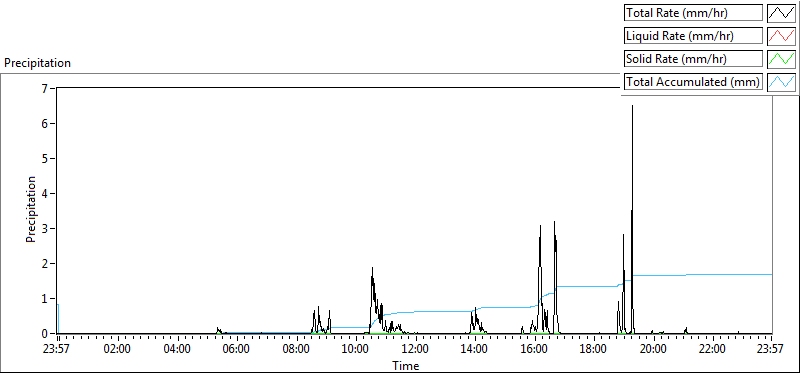This screenshot has height=373, width=800.
Task: Click the blue Total Accumulated line-style icon
Action: click(781, 82)
